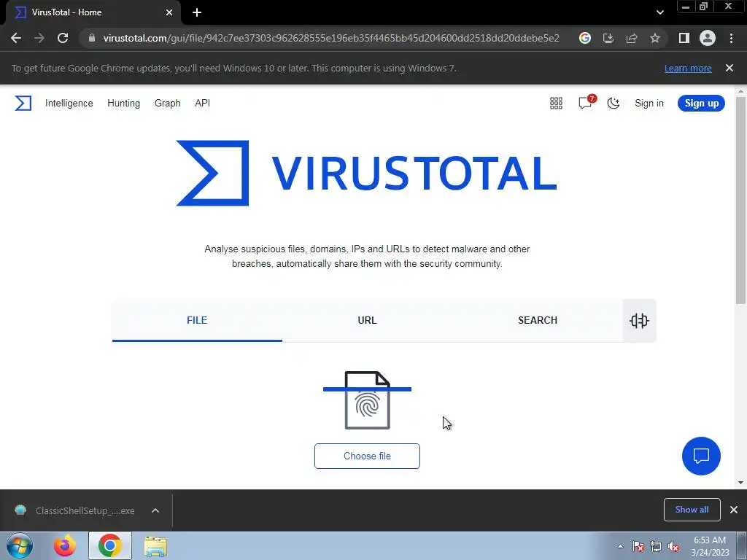Image resolution: width=747 pixels, height=560 pixels.
Task: Click the padlock site info icon
Action: click(92, 38)
